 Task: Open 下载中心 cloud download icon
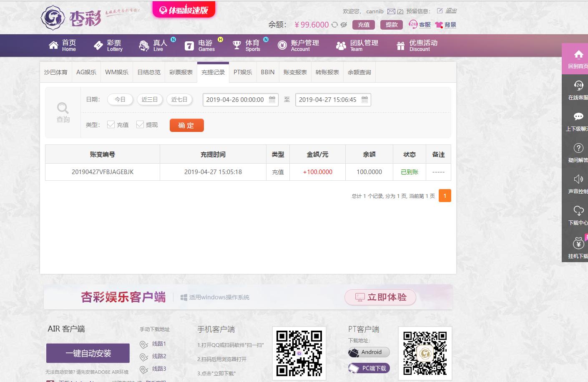click(x=578, y=210)
